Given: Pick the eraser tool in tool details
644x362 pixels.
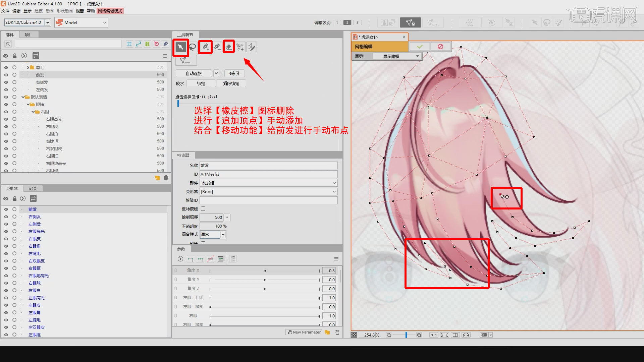Looking at the screenshot, I should coord(228,47).
